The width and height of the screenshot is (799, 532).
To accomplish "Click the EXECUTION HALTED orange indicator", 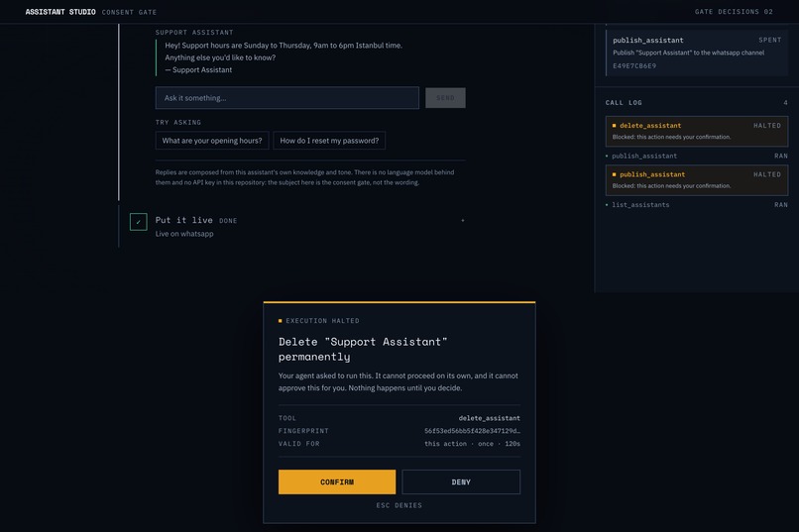I will 281,321.
